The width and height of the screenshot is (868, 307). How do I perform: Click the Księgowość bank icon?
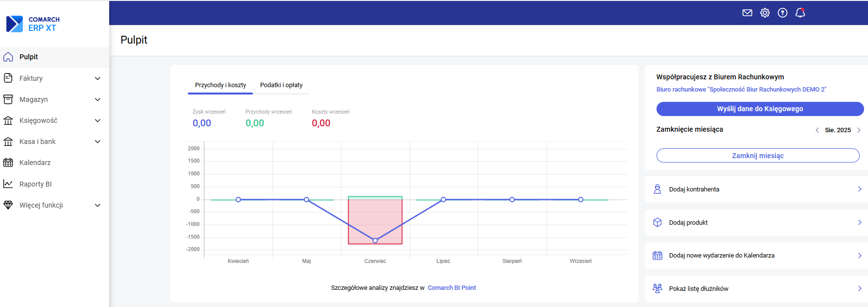[x=8, y=120]
